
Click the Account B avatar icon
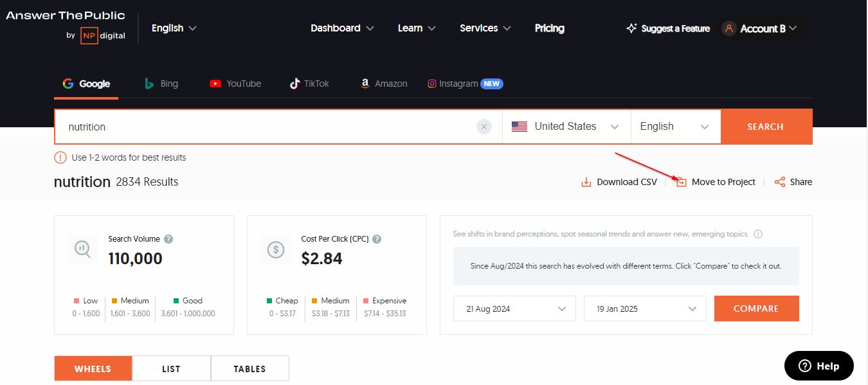(x=728, y=28)
